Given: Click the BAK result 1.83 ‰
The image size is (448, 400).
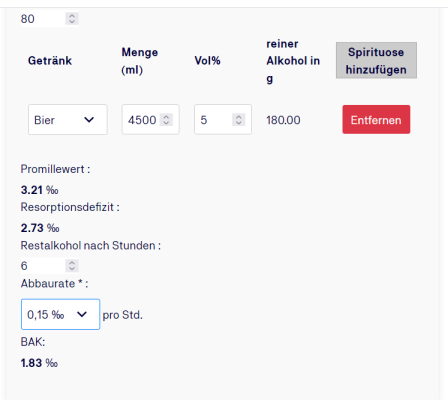Looking at the screenshot, I should pyautogui.click(x=39, y=363).
